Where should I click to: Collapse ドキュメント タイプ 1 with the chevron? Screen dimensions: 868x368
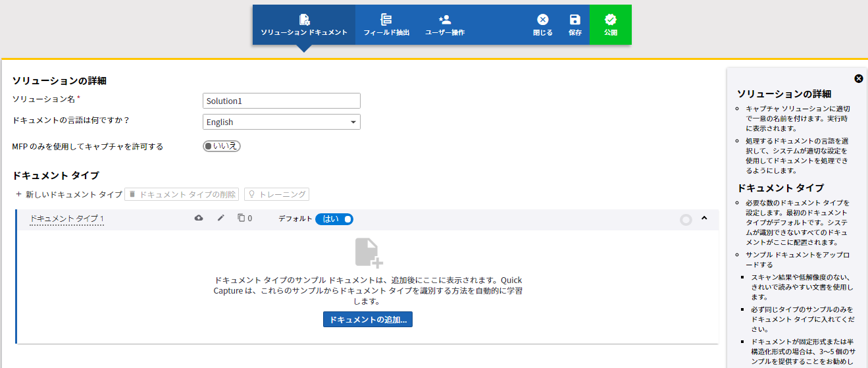tap(704, 218)
